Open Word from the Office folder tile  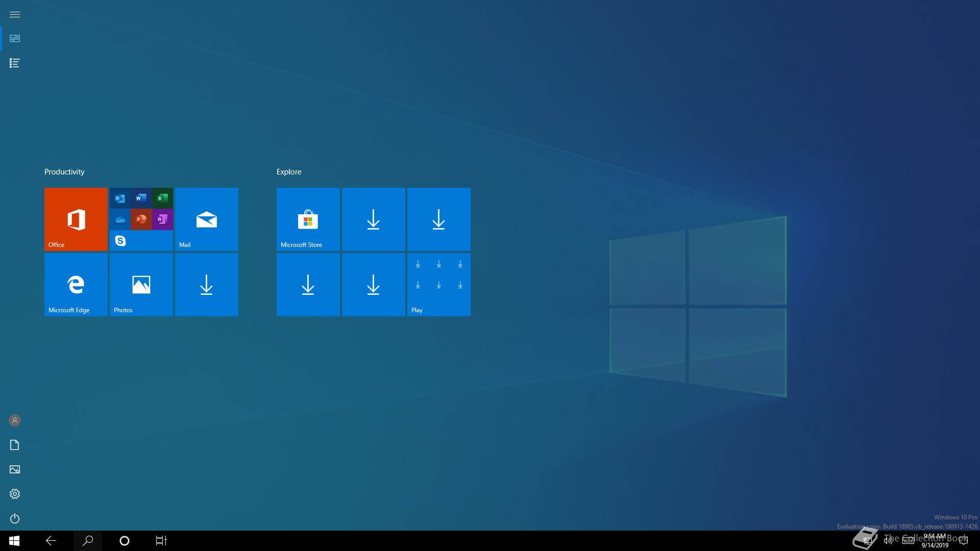[x=141, y=198]
